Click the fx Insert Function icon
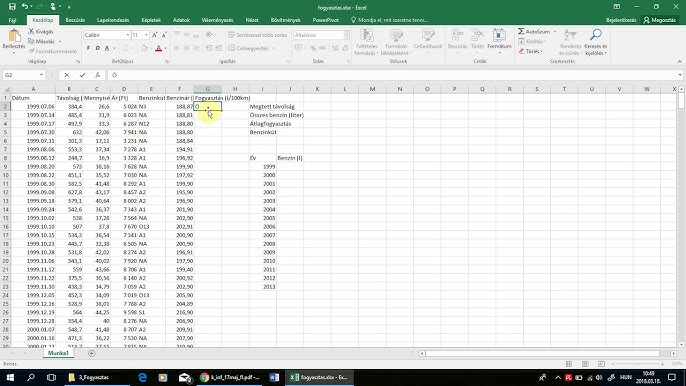 coord(98,75)
